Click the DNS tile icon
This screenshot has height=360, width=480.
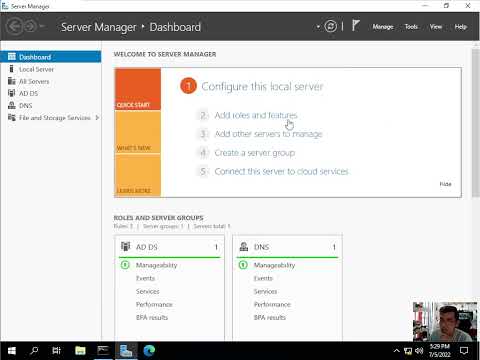(244, 247)
